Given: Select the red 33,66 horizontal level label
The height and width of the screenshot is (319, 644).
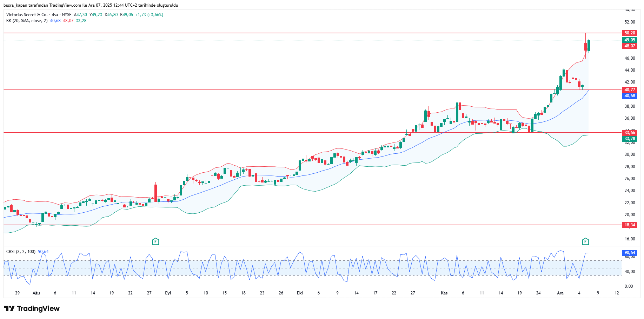Looking at the screenshot, I should (x=630, y=133).
